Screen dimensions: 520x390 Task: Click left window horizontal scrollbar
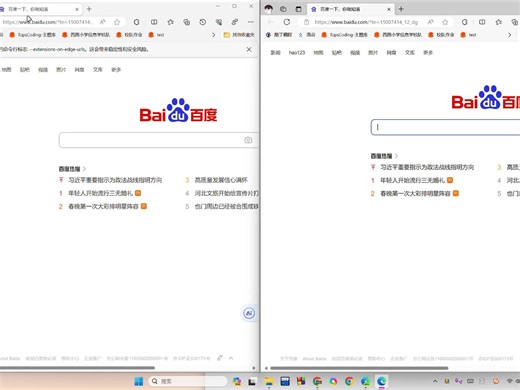click(x=77, y=368)
